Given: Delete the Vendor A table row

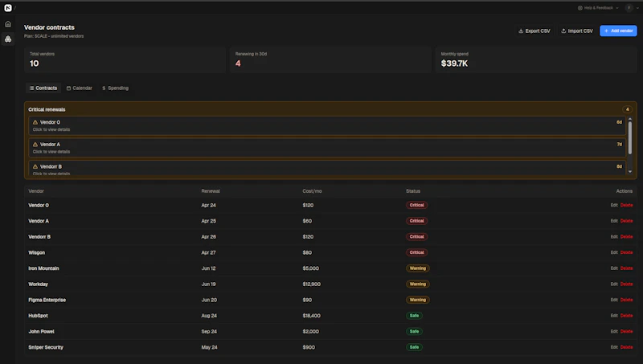Looking at the screenshot, I should (x=626, y=221).
